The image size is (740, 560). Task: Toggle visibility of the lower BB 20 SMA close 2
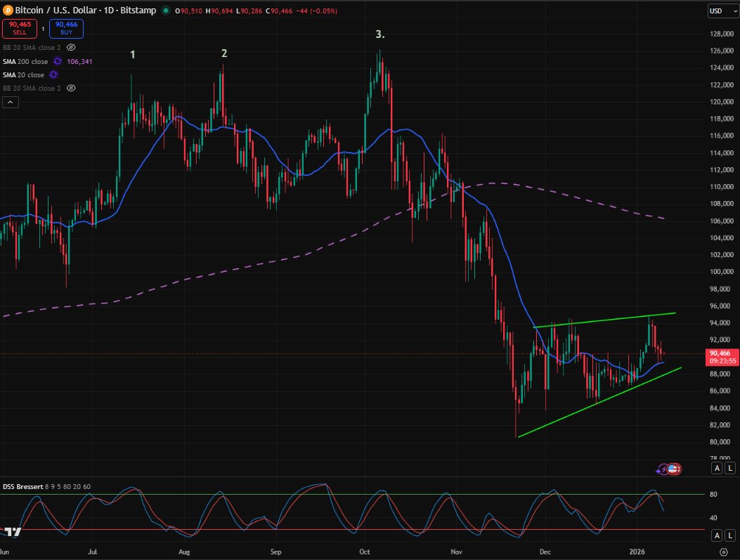[70, 88]
